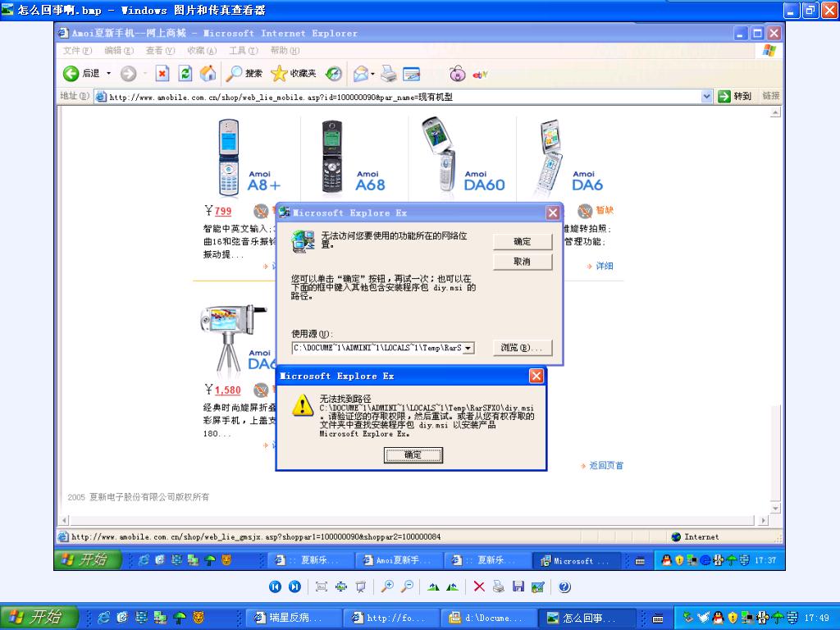Screen dimensions: 840x630
Task: Click the Amoi A68 phone picture
Action: [x=332, y=156]
